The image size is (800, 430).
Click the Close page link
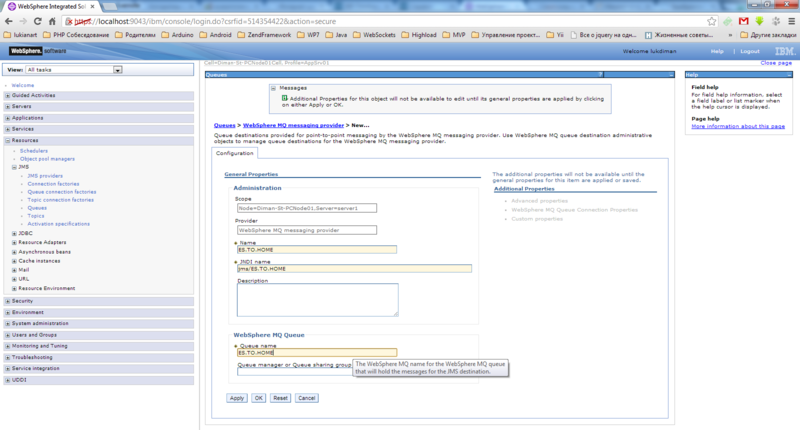(776, 63)
